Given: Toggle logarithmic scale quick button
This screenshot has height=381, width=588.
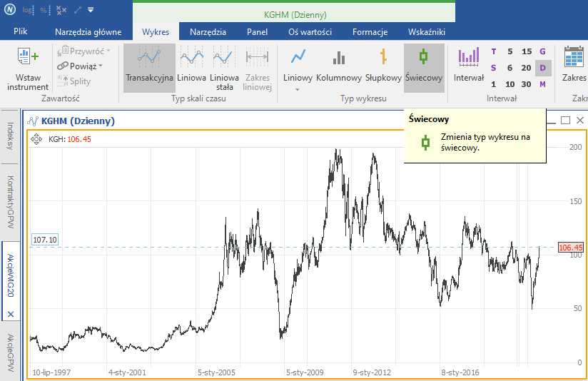Looking at the screenshot, I should coord(28,10).
